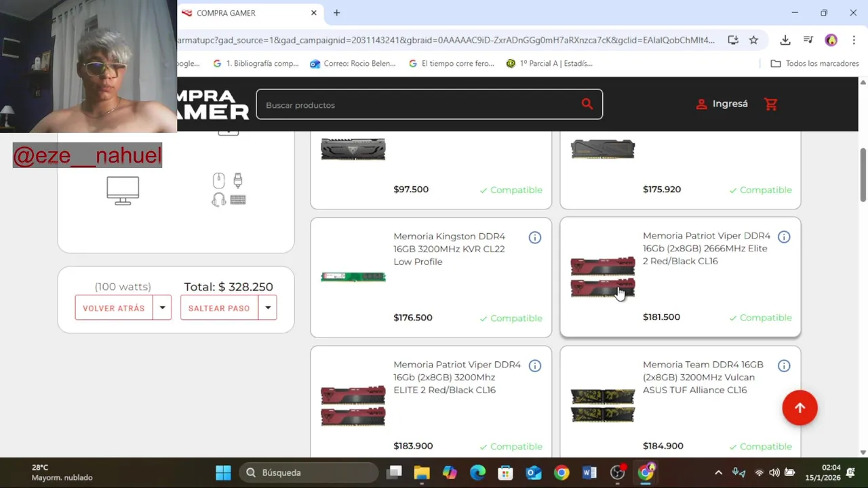Click the search magnifier icon

click(587, 104)
